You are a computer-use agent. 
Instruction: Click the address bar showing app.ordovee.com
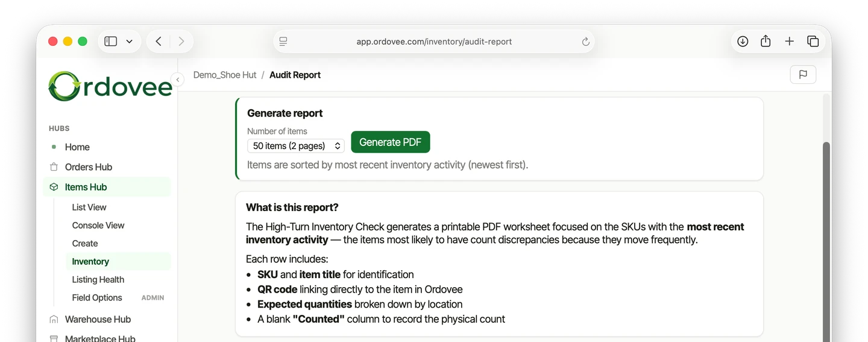pyautogui.click(x=434, y=42)
